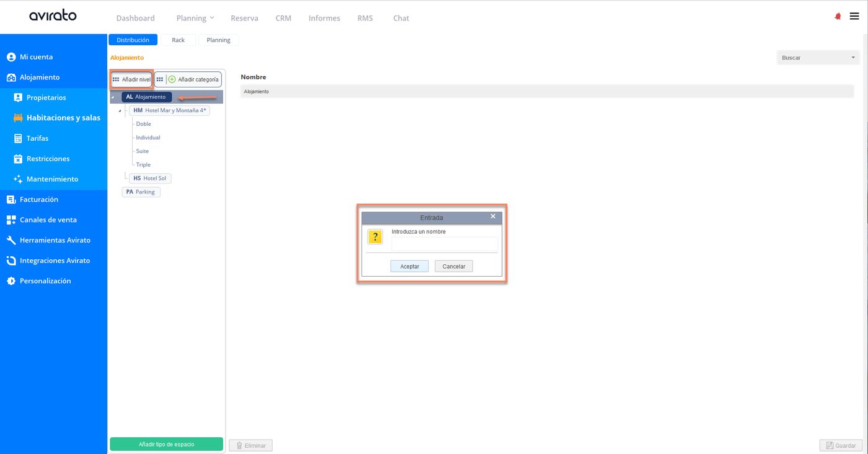The height and width of the screenshot is (454, 868).
Task: Open the red notification bell
Action: pyautogui.click(x=838, y=17)
